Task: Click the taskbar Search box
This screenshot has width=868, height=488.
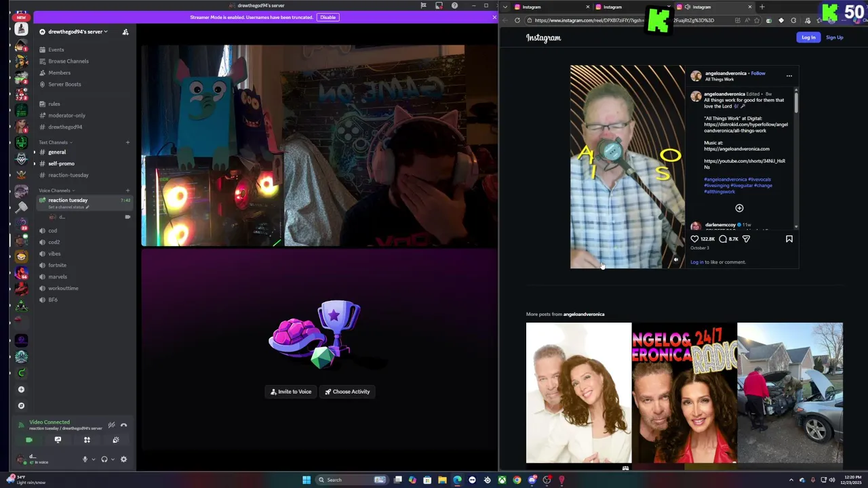Action: point(351,480)
